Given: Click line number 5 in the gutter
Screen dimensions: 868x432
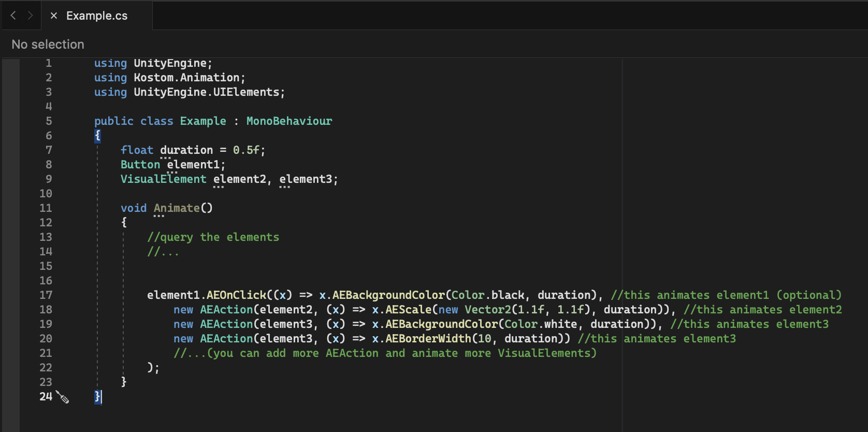Looking at the screenshot, I should pyautogui.click(x=49, y=121).
